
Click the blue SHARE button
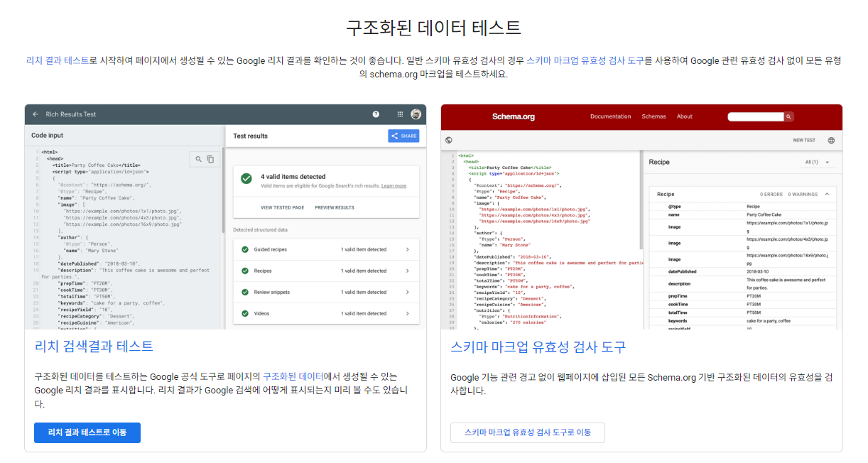point(403,136)
